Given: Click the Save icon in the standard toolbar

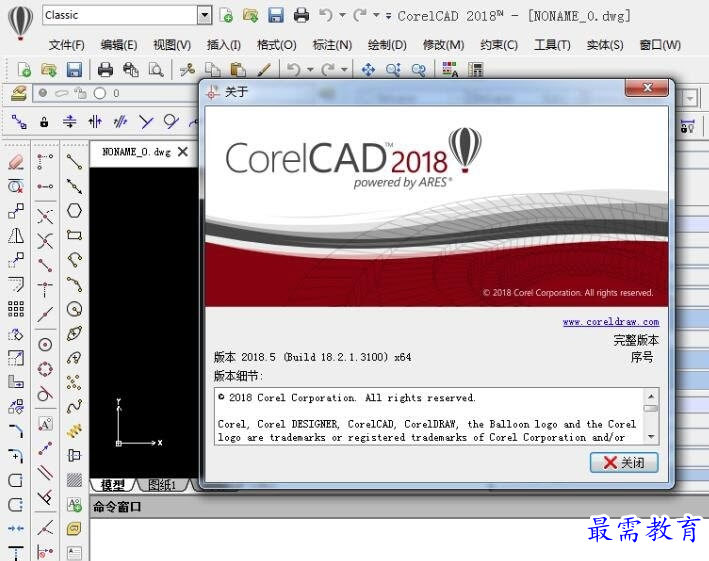Looking at the screenshot, I should coord(74,70).
